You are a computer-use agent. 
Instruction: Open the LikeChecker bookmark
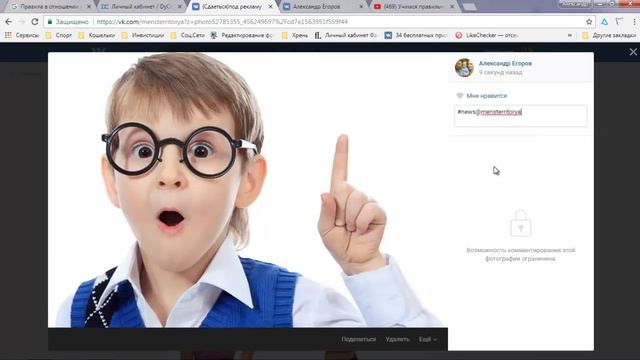(487, 36)
